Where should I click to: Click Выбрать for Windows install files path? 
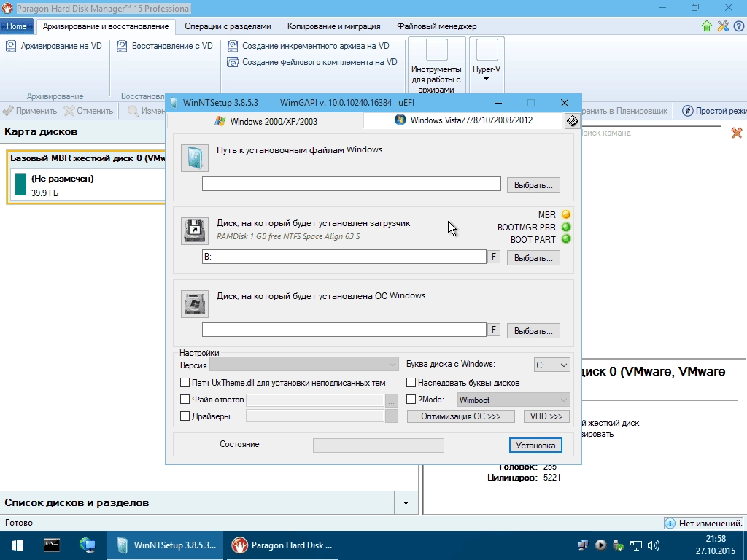(x=533, y=184)
